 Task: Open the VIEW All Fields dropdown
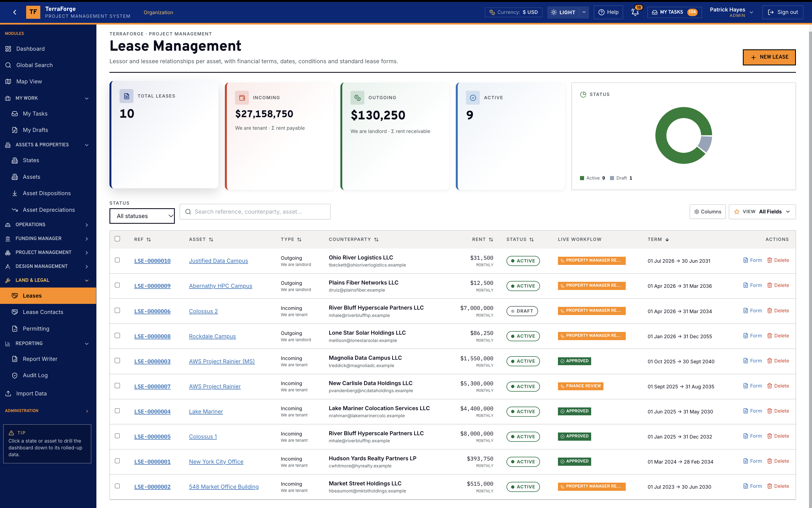(762, 212)
